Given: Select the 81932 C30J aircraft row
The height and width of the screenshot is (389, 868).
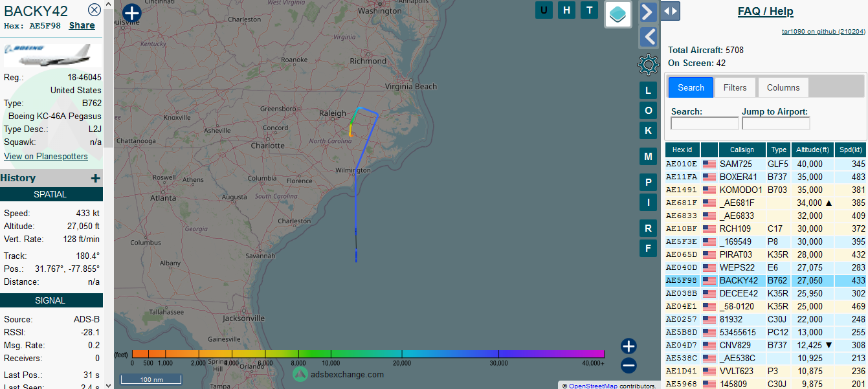Looking at the screenshot, I should click(x=766, y=320).
